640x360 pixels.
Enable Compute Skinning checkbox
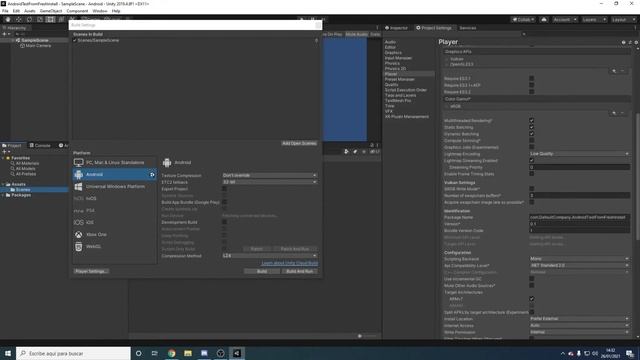531,140
